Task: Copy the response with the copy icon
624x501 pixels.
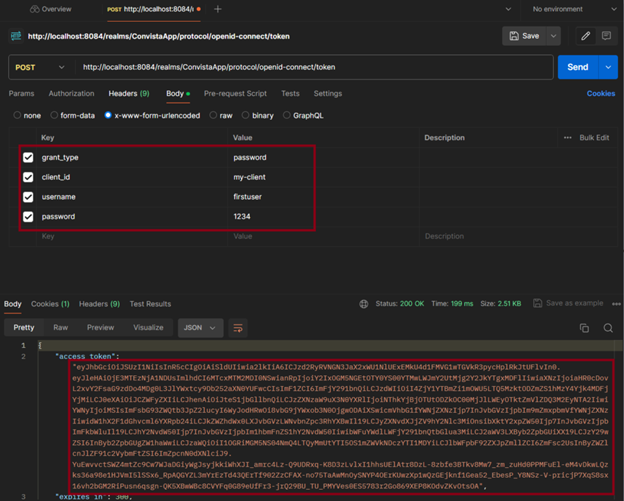Action: (x=584, y=328)
